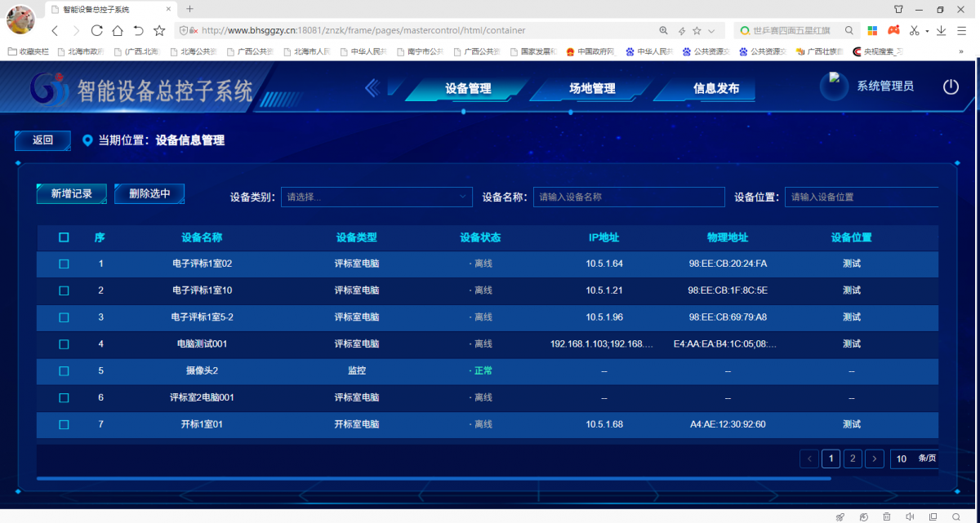This screenshot has width=980, height=523.
Task: Click the browser profile avatar picture
Action: (20, 20)
